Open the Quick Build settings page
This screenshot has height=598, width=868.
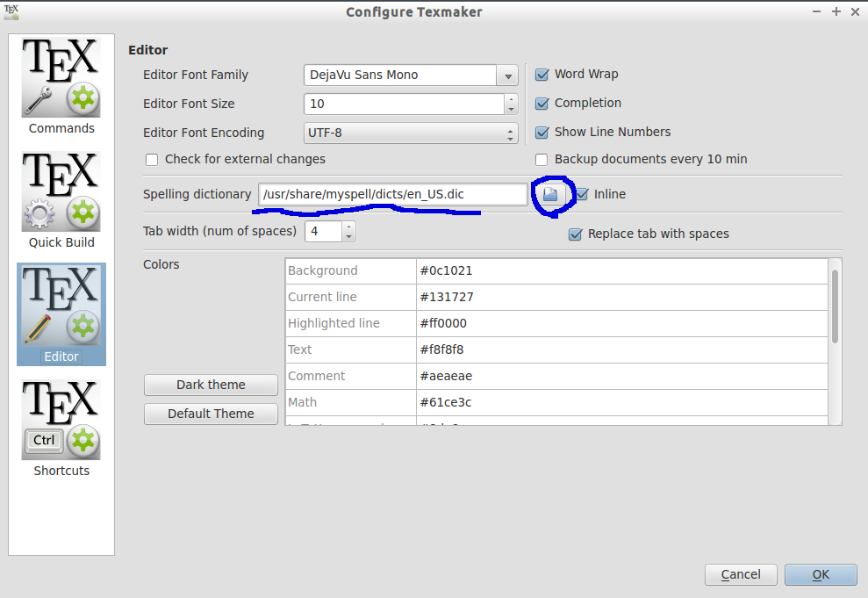61,200
